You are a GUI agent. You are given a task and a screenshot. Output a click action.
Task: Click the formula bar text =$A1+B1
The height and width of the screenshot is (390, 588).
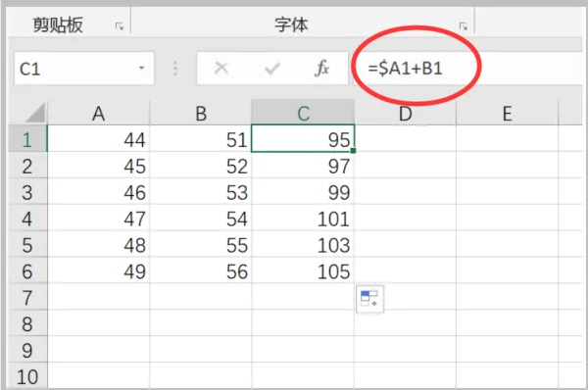click(406, 69)
